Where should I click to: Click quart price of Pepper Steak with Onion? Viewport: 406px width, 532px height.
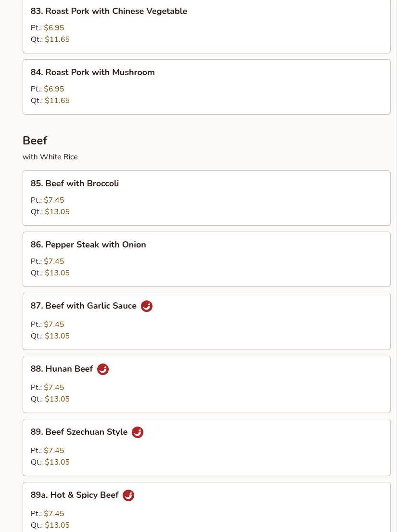point(57,273)
